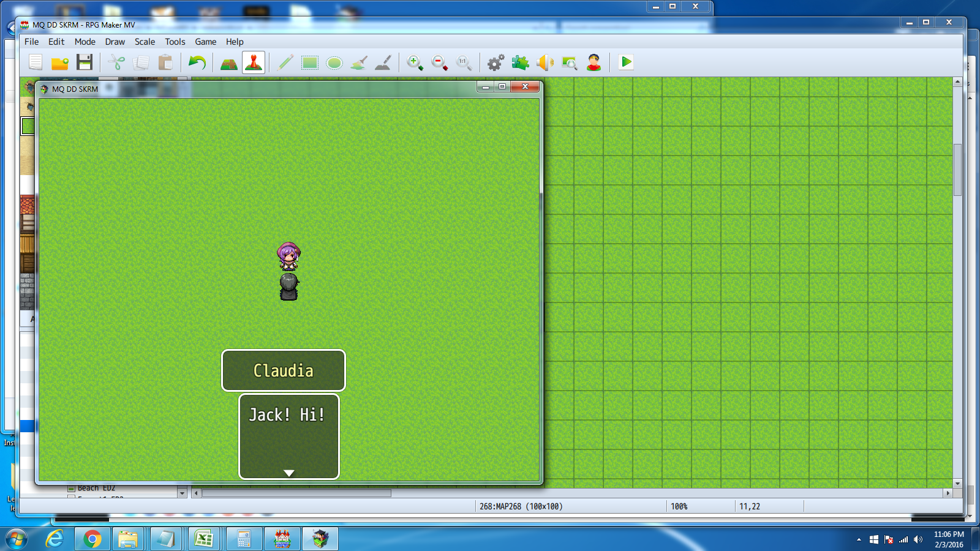The width and height of the screenshot is (980, 551).
Task: Choose the Pencil drawing tool
Action: [x=285, y=62]
